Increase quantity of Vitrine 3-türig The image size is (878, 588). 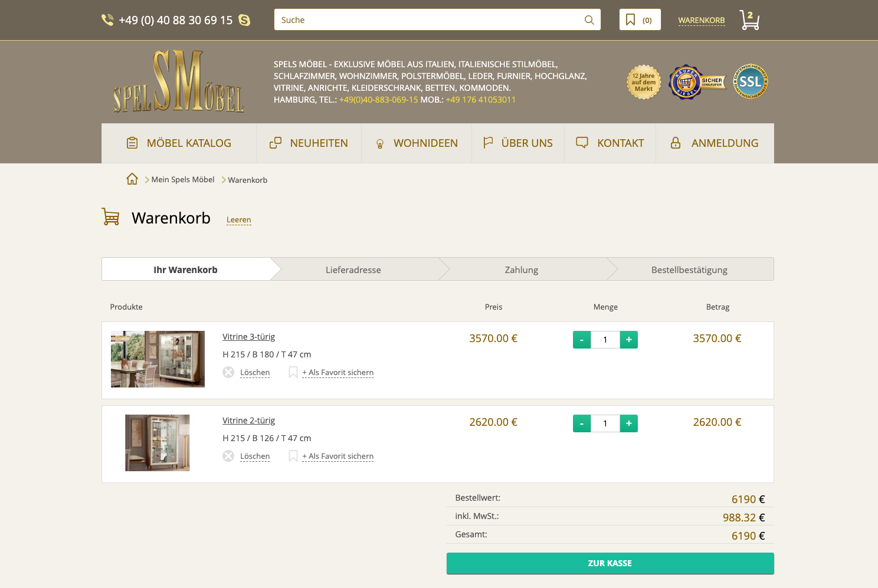(x=628, y=340)
